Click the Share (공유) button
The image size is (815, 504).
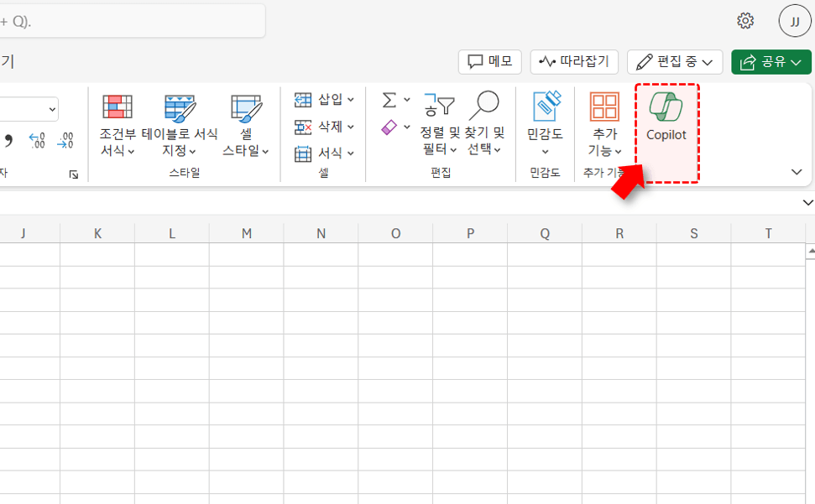point(771,62)
